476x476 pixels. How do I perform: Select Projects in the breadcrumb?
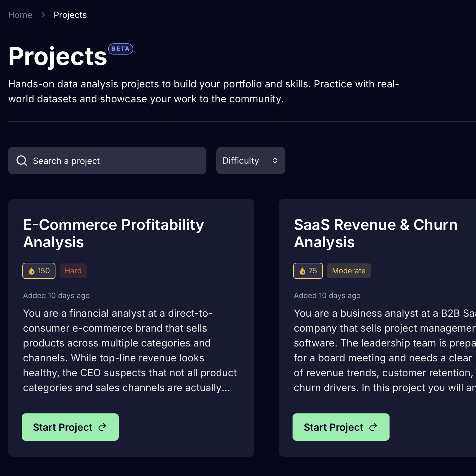pyautogui.click(x=70, y=15)
